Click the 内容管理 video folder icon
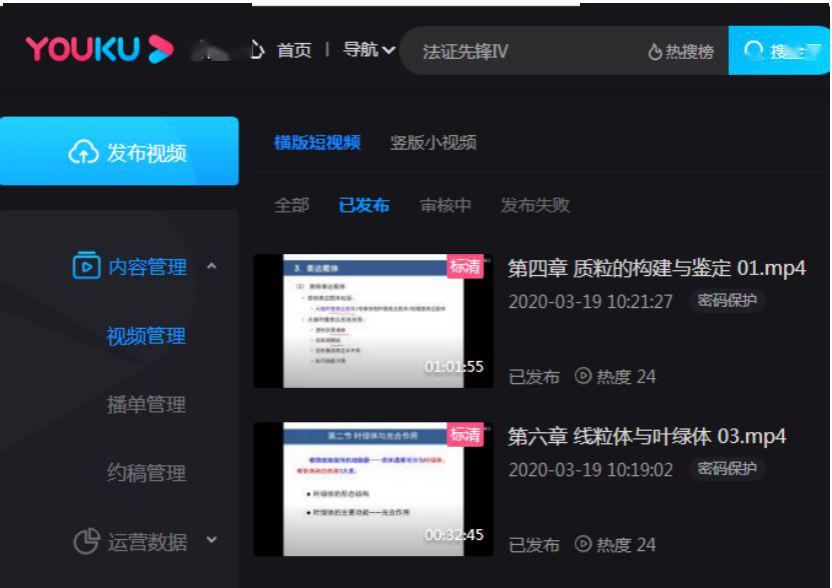 click(x=86, y=265)
